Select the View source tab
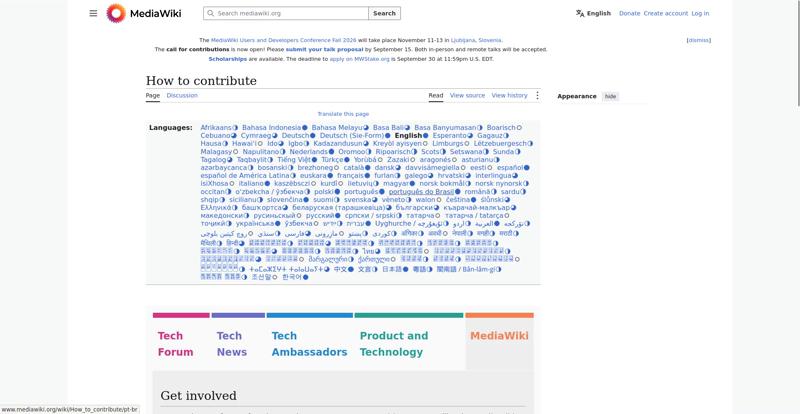The height and width of the screenshot is (414, 800). pos(467,95)
